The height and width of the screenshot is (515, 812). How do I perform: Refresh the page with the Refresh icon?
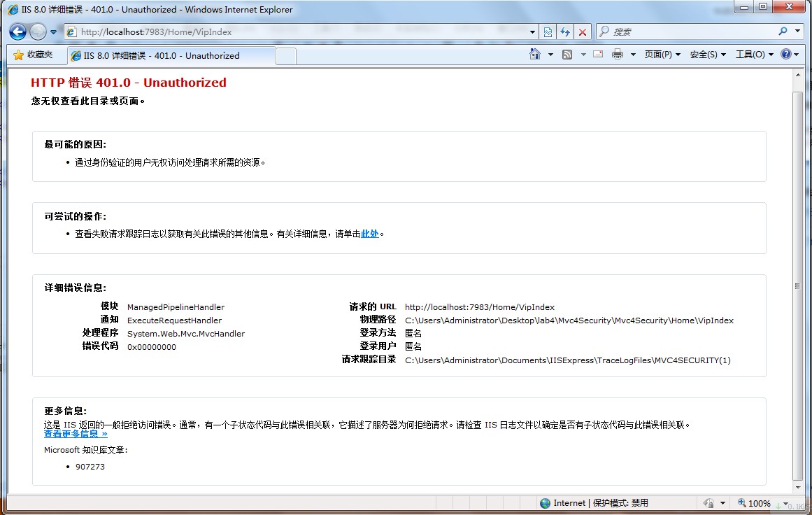pyautogui.click(x=565, y=32)
